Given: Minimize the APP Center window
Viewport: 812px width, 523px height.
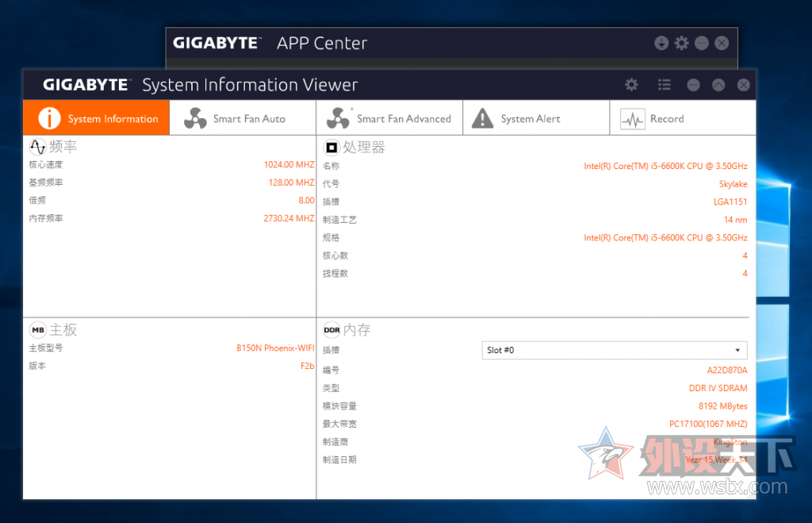Looking at the screenshot, I should click(702, 43).
